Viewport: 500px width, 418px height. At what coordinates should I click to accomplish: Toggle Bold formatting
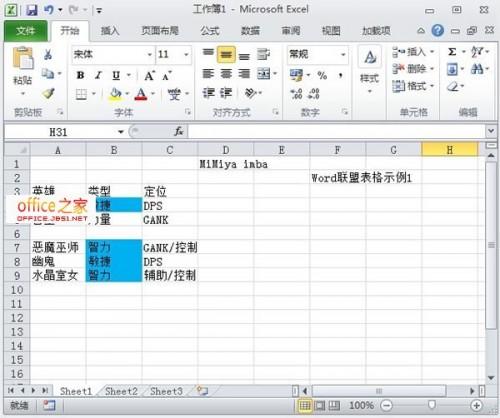[80, 75]
